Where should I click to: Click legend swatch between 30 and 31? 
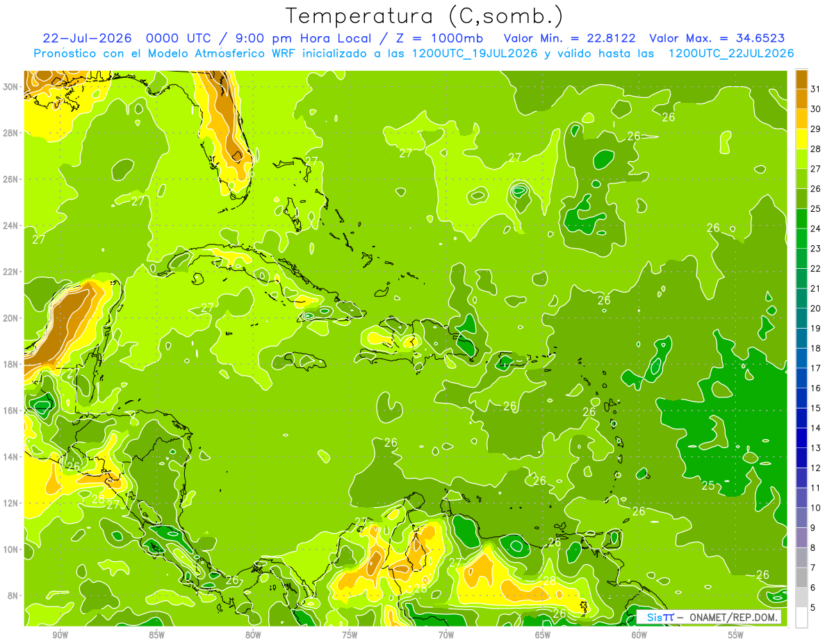point(801,99)
